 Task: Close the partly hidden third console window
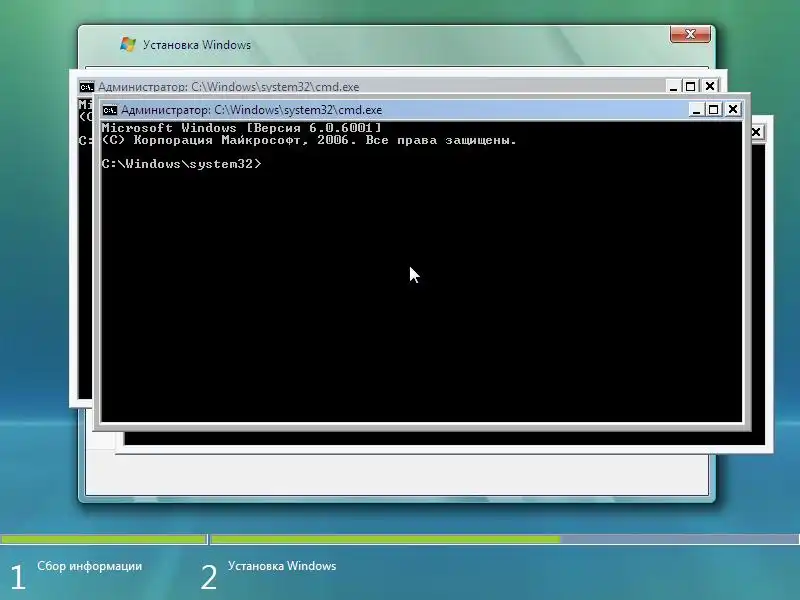(x=756, y=133)
